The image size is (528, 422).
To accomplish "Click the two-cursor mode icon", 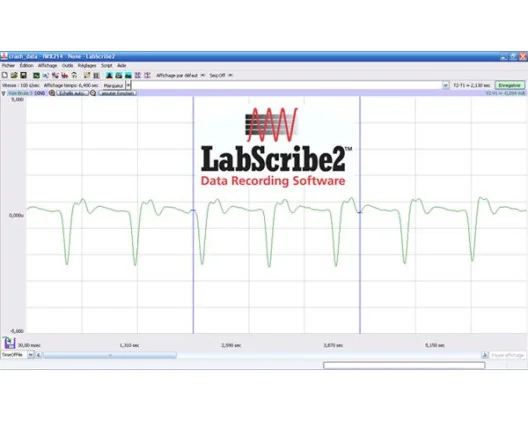I will coord(137,75).
